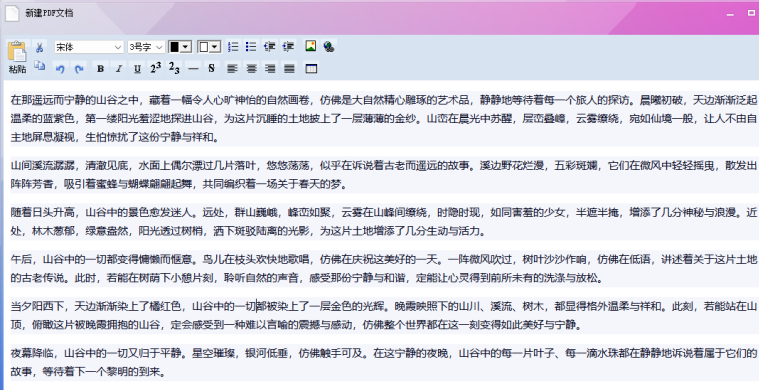Click the phrase 共同编织着一场关于春天的梦
760x391 pixels.
(x=272, y=185)
